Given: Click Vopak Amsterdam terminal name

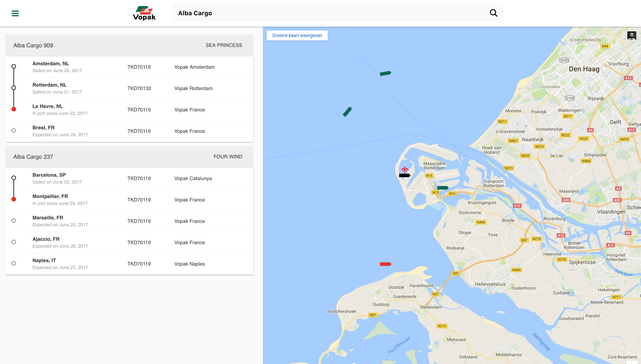Looking at the screenshot, I should click(195, 67).
